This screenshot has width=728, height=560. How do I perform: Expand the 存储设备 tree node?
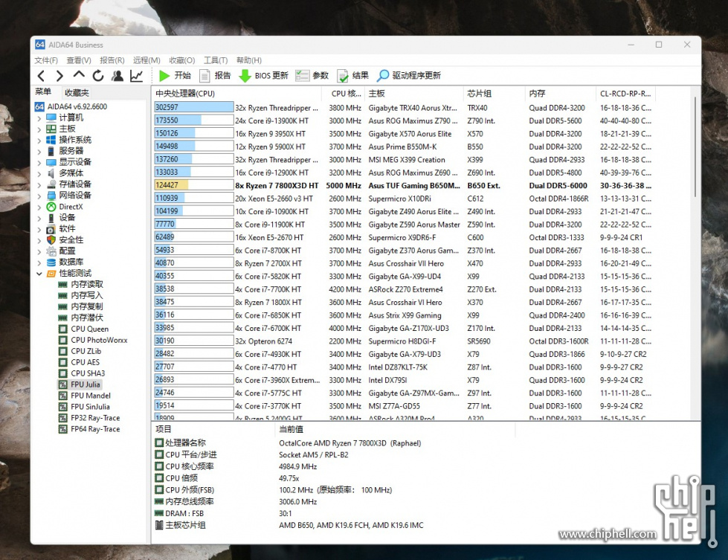pyautogui.click(x=39, y=185)
